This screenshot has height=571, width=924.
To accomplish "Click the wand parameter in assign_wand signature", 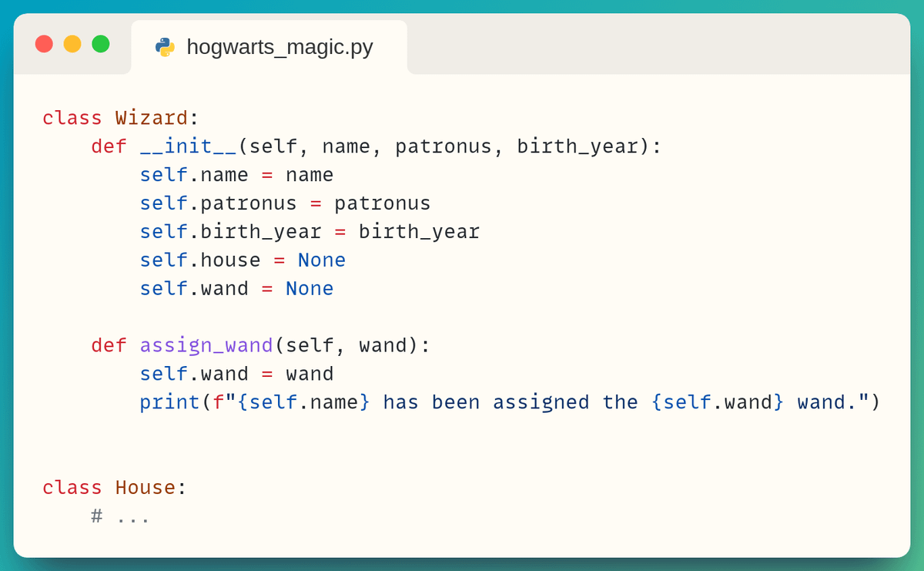I will [x=383, y=345].
